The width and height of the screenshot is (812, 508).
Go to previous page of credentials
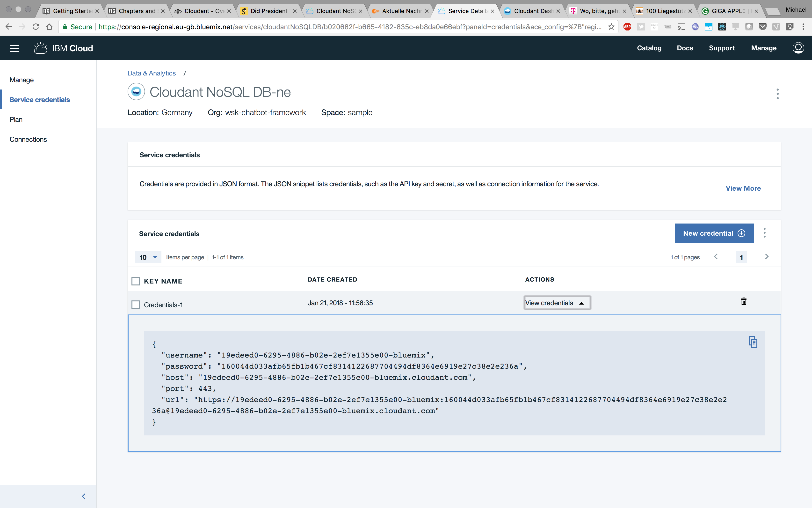(716, 257)
